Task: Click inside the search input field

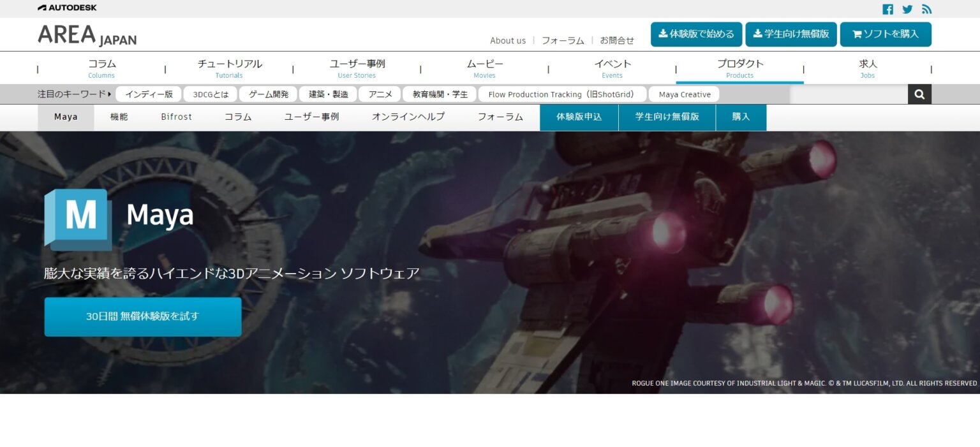Action: [x=849, y=94]
